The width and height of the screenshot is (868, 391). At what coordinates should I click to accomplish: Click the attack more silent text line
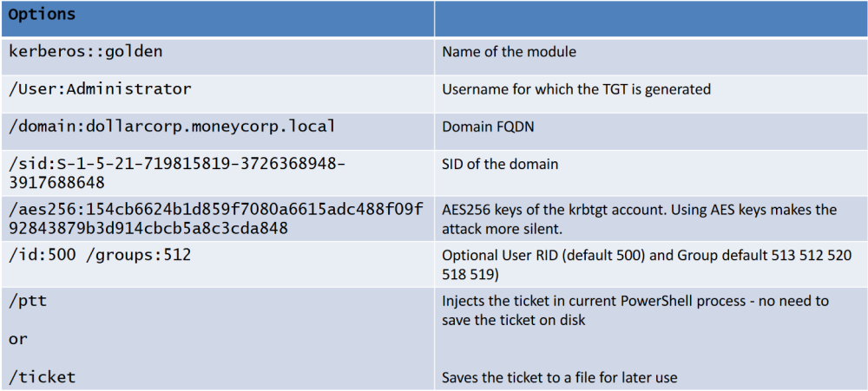point(503,228)
